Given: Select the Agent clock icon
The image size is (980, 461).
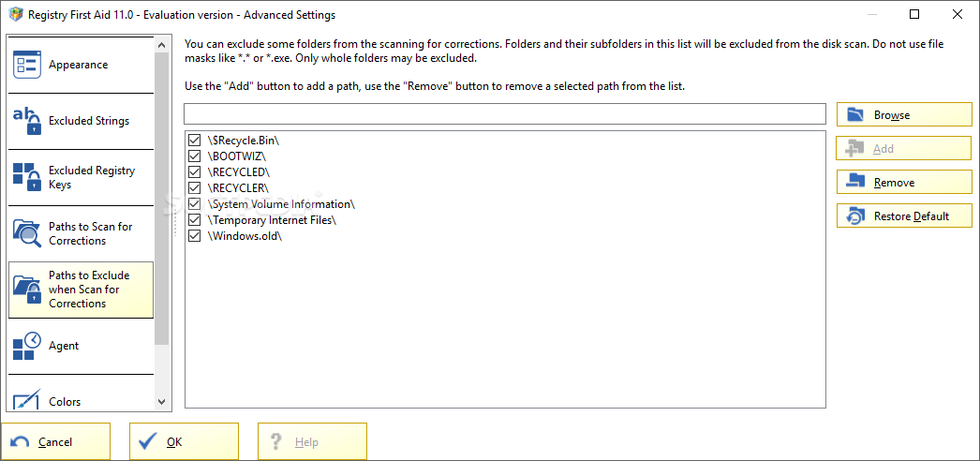Looking at the screenshot, I should pos(27,346).
